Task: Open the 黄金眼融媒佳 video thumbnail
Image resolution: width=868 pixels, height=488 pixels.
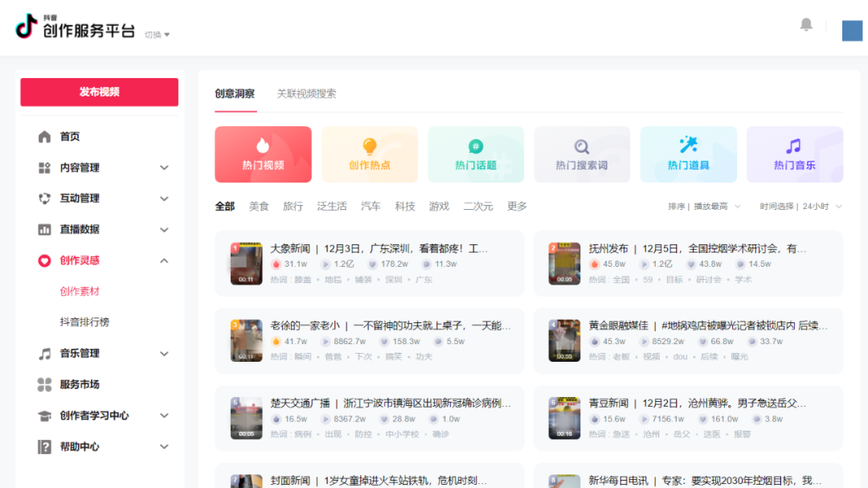Action: point(565,341)
